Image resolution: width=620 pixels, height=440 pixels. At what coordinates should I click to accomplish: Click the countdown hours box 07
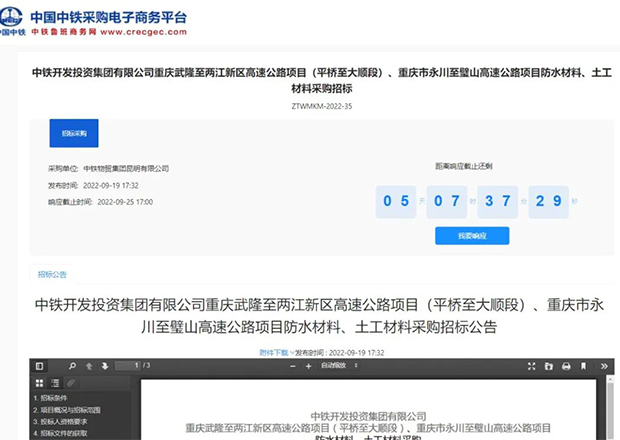(x=447, y=202)
